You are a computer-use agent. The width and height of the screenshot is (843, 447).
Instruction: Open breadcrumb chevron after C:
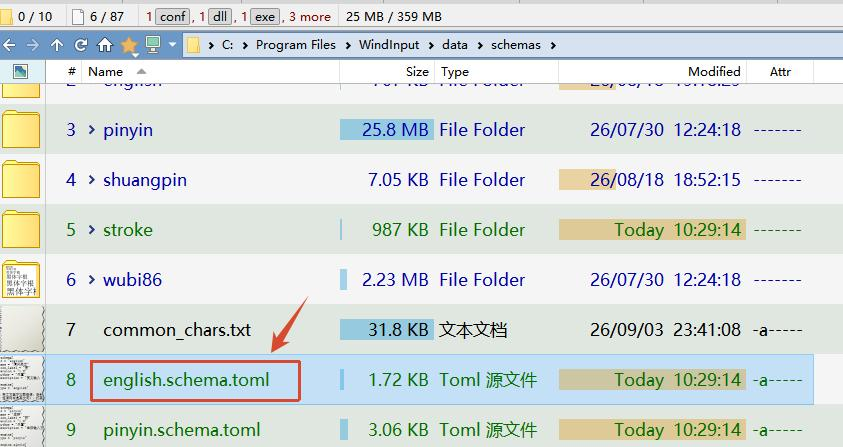coord(245,46)
